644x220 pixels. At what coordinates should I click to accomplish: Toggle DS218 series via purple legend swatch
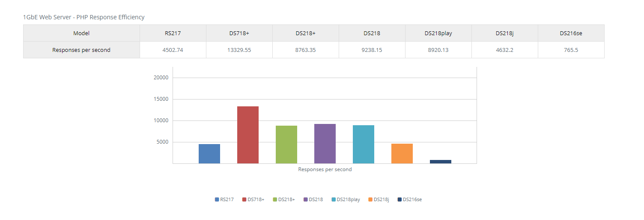pyautogui.click(x=306, y=199)
